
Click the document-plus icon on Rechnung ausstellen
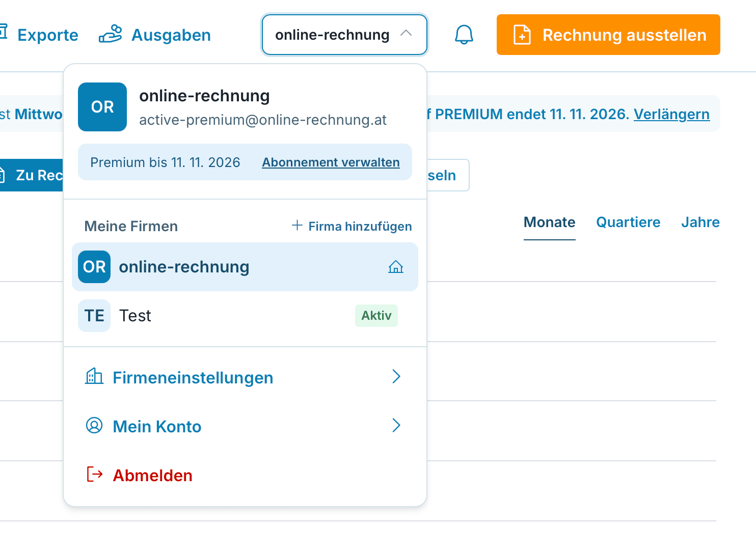pos(522,35)
